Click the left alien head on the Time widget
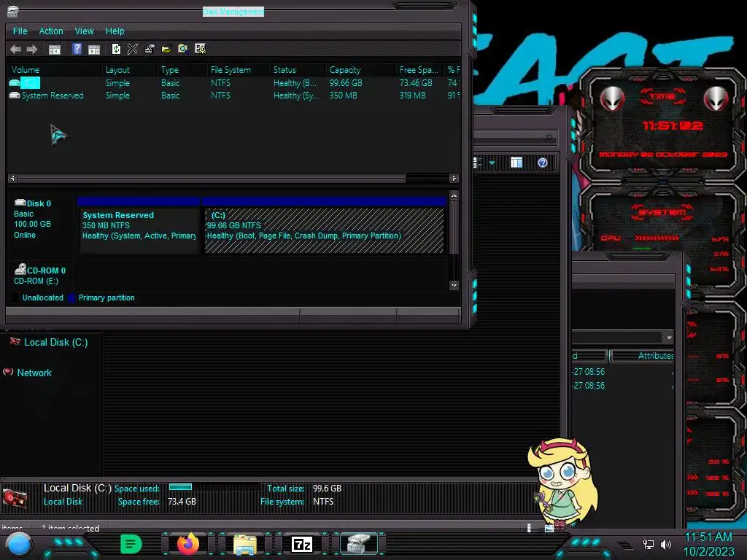This screenshot has width=747, height=560. (x=612, y=99)
